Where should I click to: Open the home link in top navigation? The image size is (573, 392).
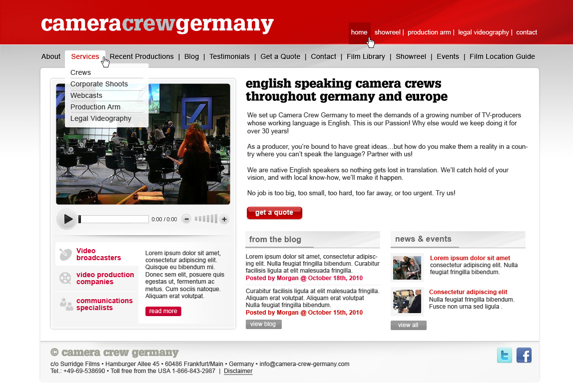pyautogui.click(x=359, y=32)
